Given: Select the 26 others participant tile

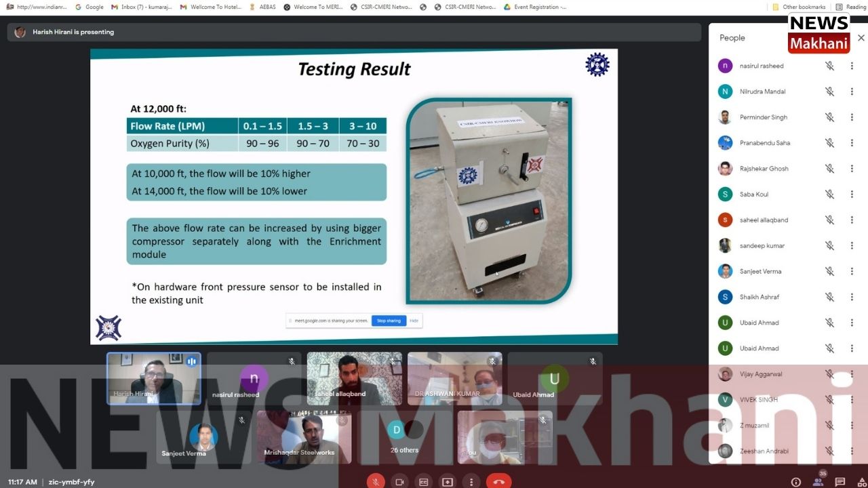Looking at the screenshot, I should click(404, 437).
